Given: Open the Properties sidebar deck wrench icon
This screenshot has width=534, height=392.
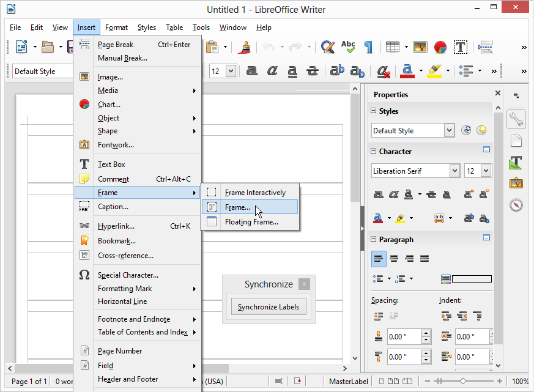Looking at the screenshot, I should (516, 119).
